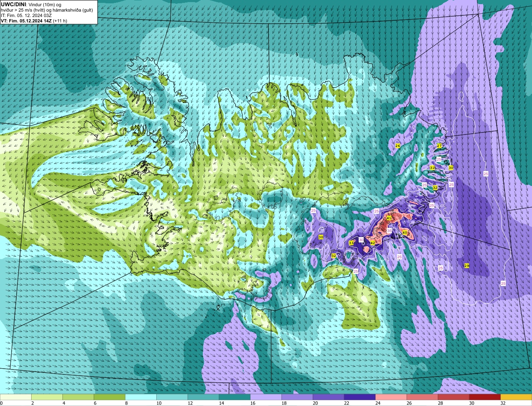Pick the 18–20 m/s light purple legend swatch
The height and width of the screenshot is (406, 532).
(297, 397)
